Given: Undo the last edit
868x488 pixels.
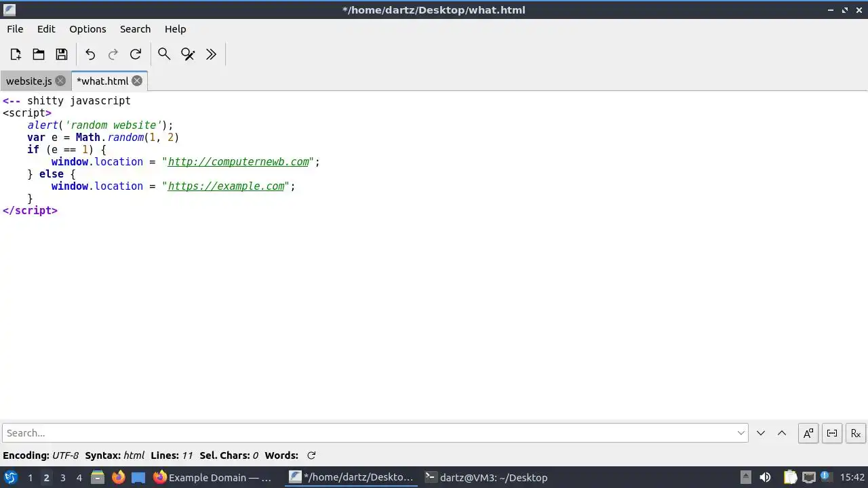Looking at the screenshot, I should (x=90, y=54).
